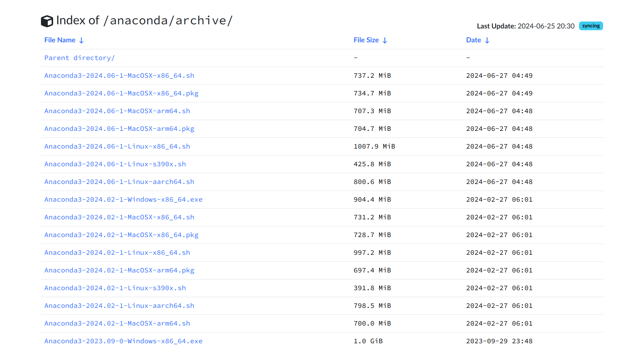Viewport: 644px width, 345px height.
Task: Download Anaconda3-2024.06-1-MacOSX-x86_64.sh
Action: coord(119,76)
